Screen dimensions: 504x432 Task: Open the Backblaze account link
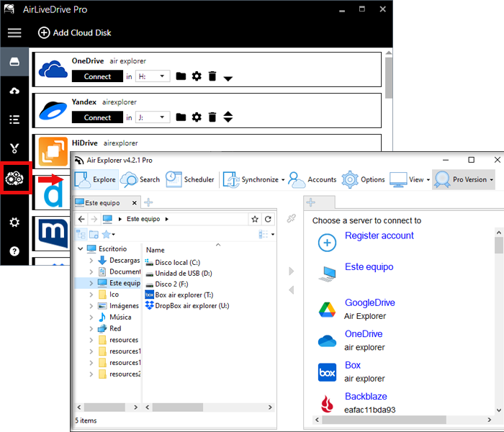pos(366,397)
